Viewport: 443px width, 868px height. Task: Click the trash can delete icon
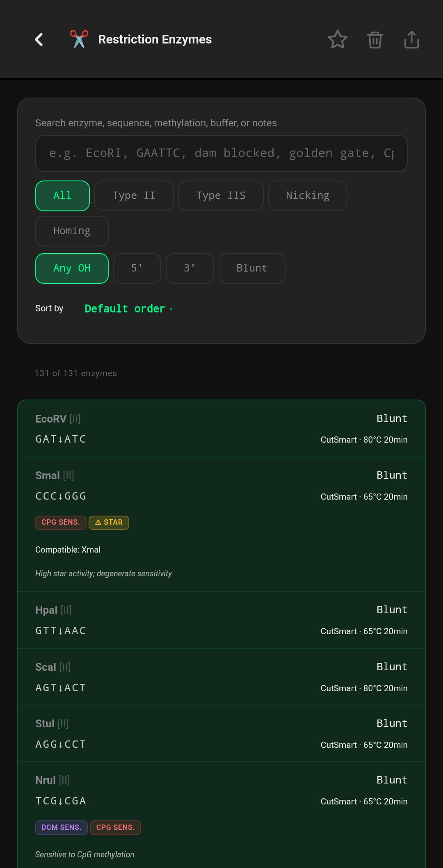[x=375, y=40]
